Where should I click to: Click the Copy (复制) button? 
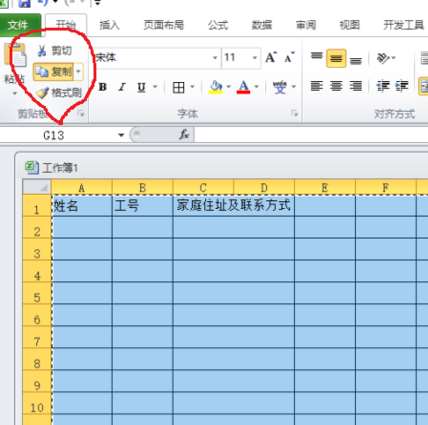point(54,72)
